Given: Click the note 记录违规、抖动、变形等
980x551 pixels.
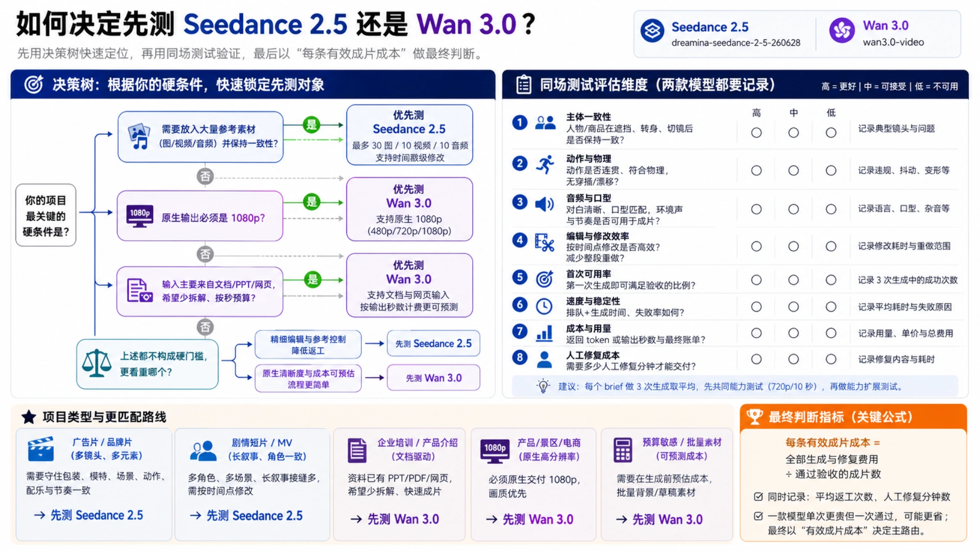Looking at the screenshot, I should click(x=904, y=170).
